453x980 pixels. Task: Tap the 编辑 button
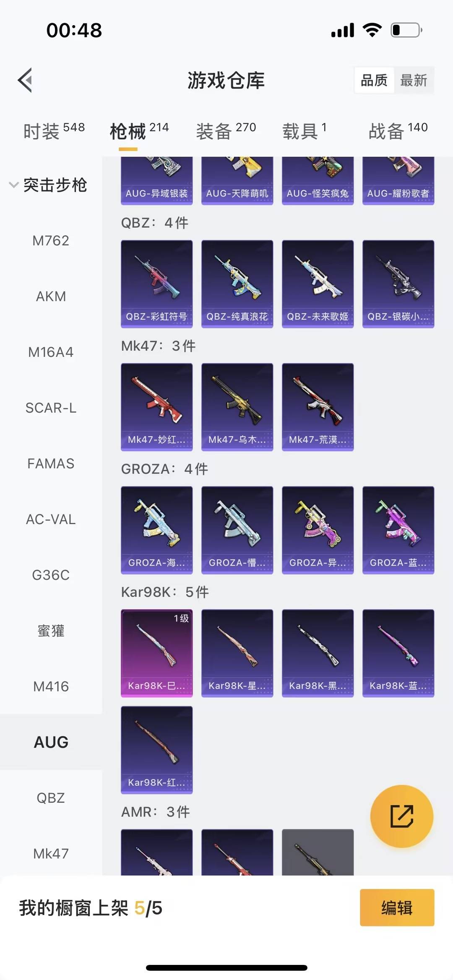click(x=397, y=907)
